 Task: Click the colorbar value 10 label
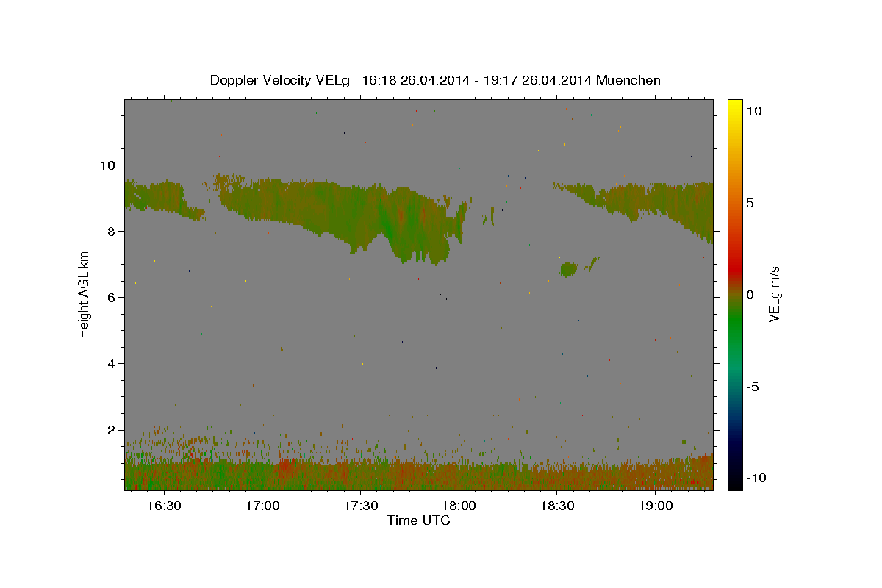tap(754, 111)
